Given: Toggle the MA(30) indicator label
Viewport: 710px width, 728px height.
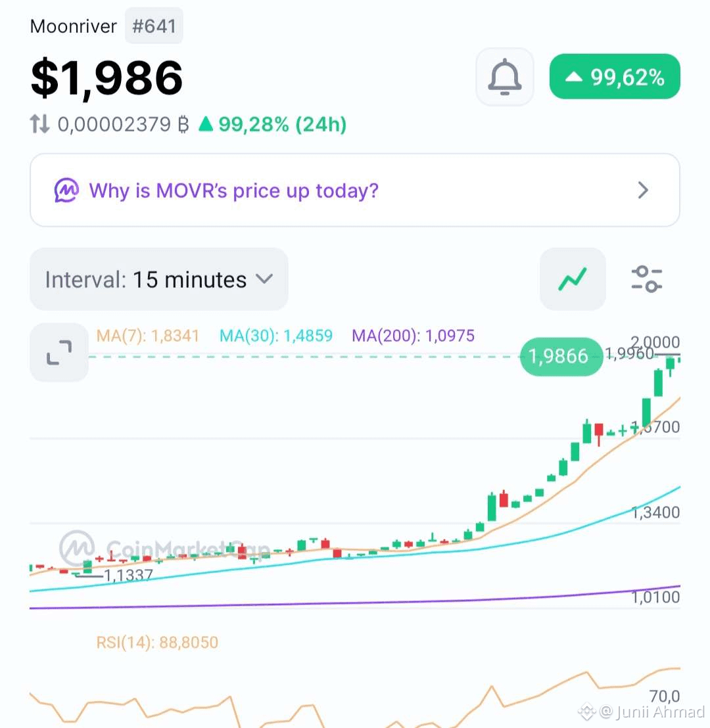Looking at the screenshot, I should point(276,335).
